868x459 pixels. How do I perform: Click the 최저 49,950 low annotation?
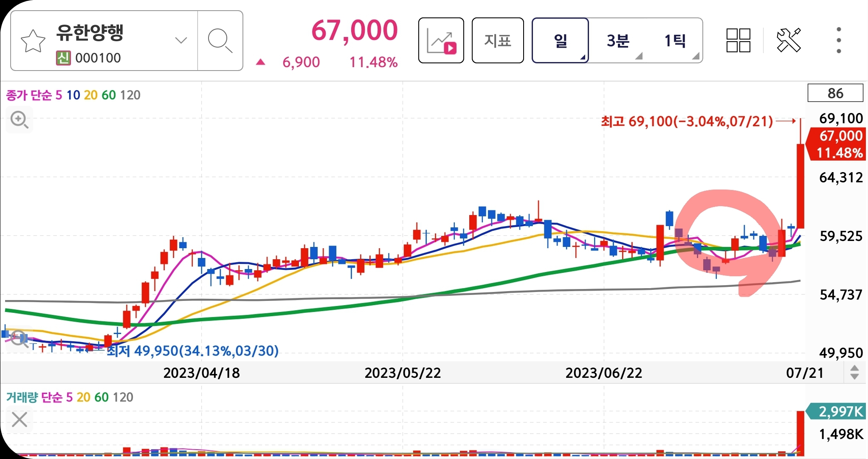pos(192,351)
